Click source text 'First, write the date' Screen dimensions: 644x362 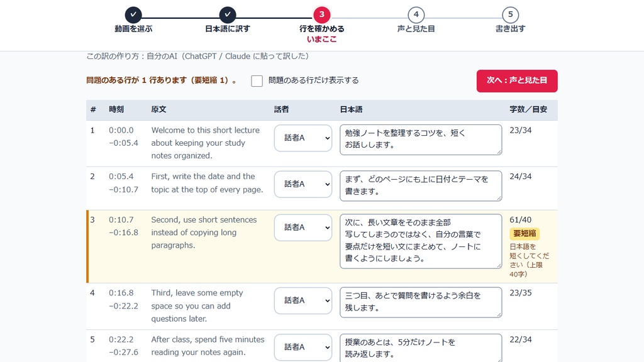(207, 183)
